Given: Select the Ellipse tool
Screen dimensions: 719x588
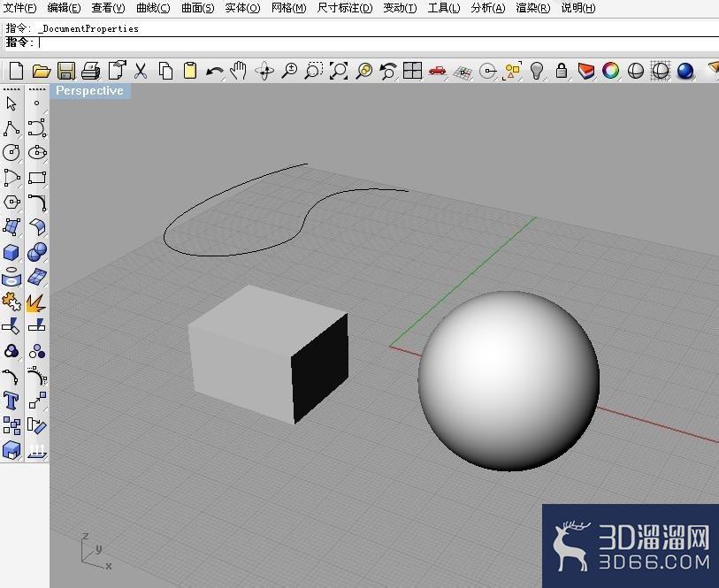Looking at the screenshot, I should (x=37, y=153).
